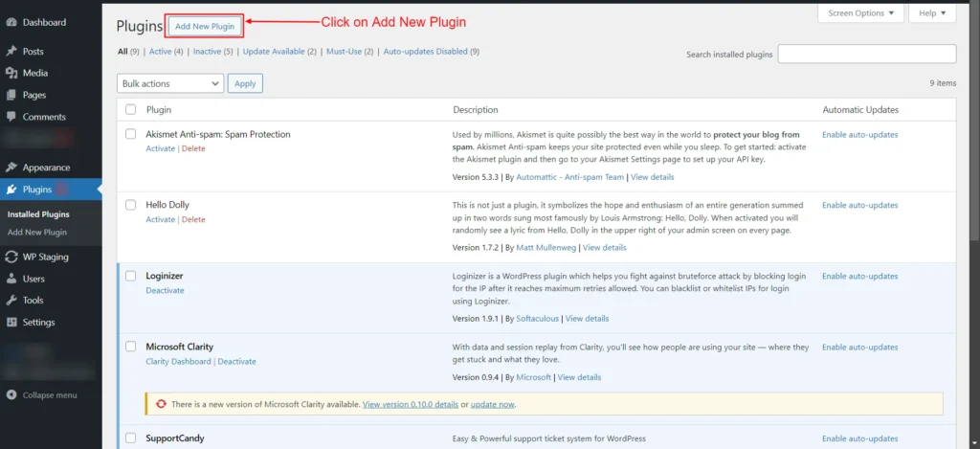Check the SupportCandy plugin checkbox
The width and height of the screenshot is (980, 449).
tap(130, 438)
